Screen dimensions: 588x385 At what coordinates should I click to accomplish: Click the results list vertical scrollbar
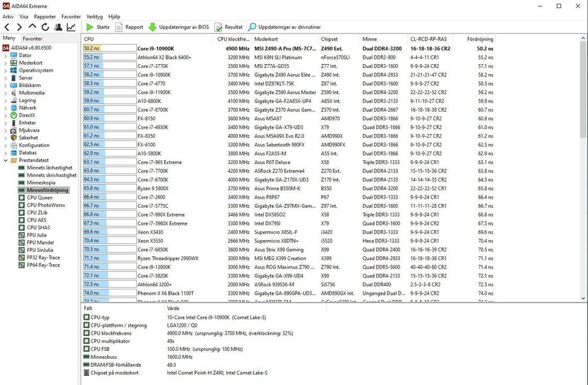(583, 168)
